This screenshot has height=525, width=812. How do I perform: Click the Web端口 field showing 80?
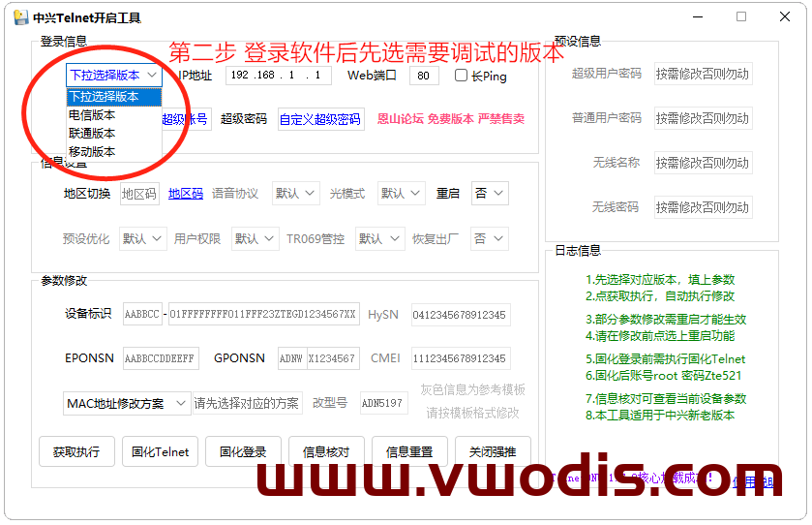(x=424, y=76)
